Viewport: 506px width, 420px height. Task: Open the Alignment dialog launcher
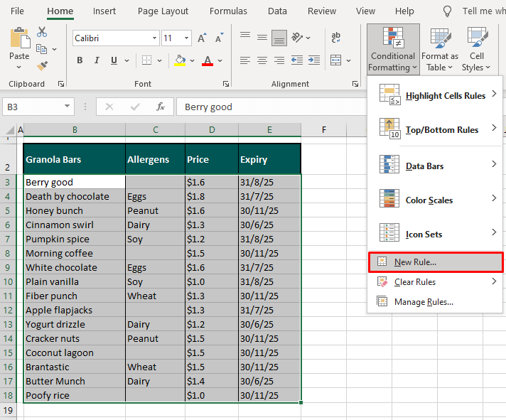(x=355, y=84)
